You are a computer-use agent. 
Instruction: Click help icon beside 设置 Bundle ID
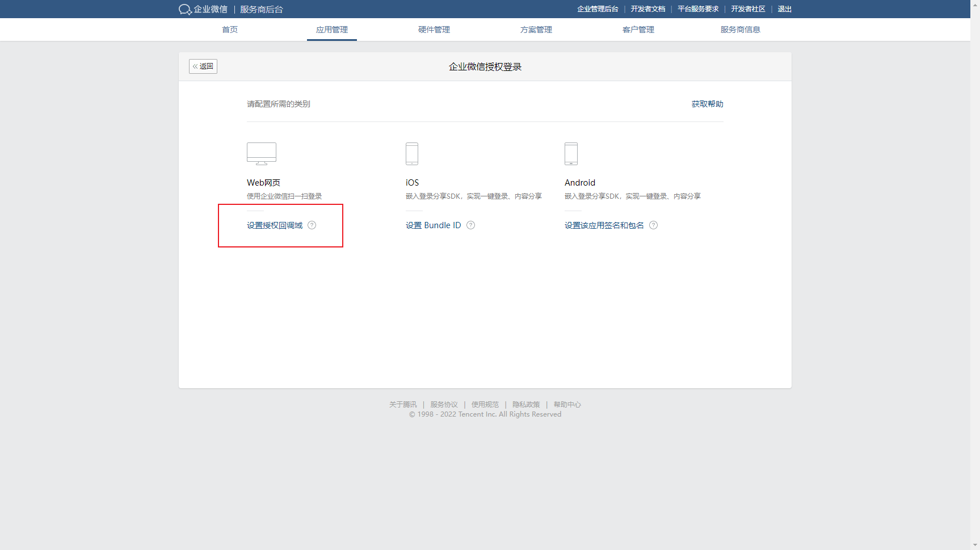click(470, 225)
